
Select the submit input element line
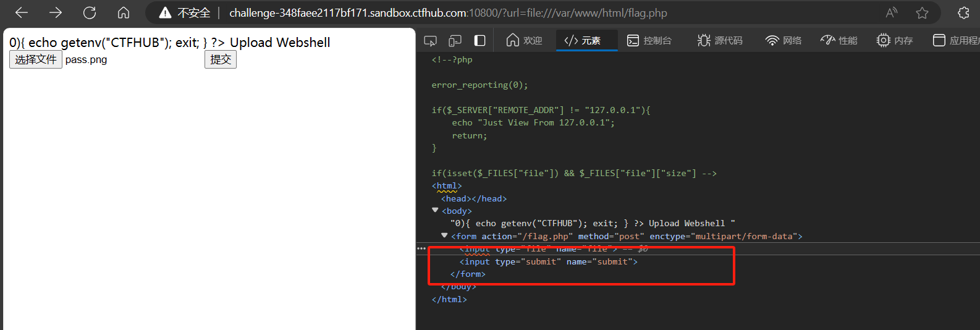point(548,261)
